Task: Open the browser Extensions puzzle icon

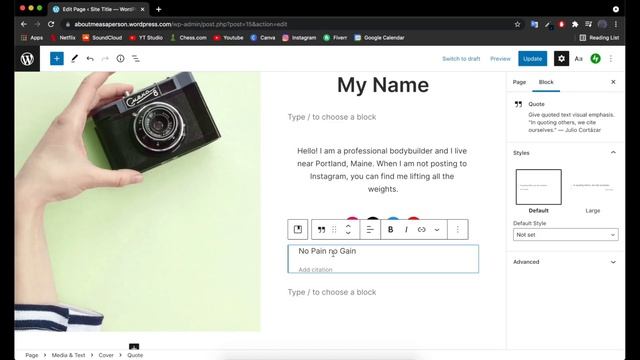Action: tap(575, 24)
